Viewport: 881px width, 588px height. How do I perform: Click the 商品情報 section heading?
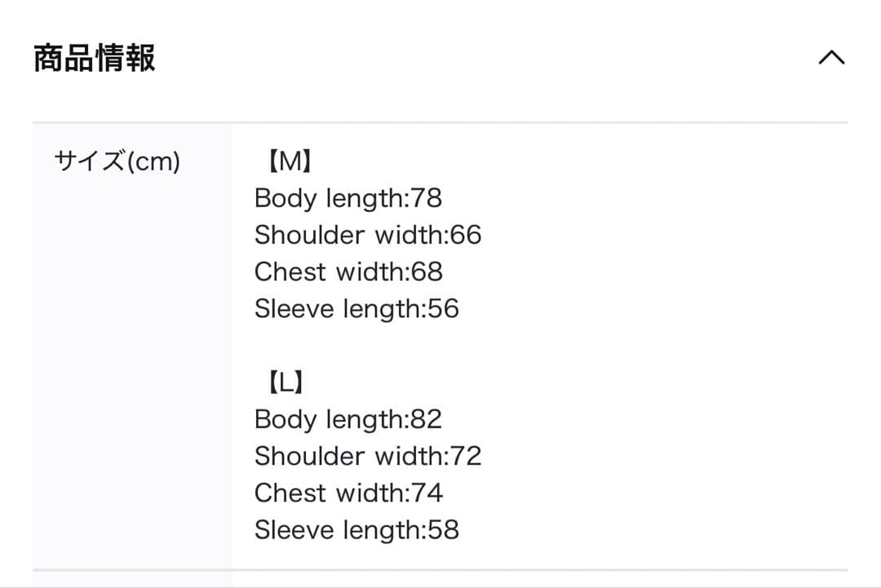point(95,59)
